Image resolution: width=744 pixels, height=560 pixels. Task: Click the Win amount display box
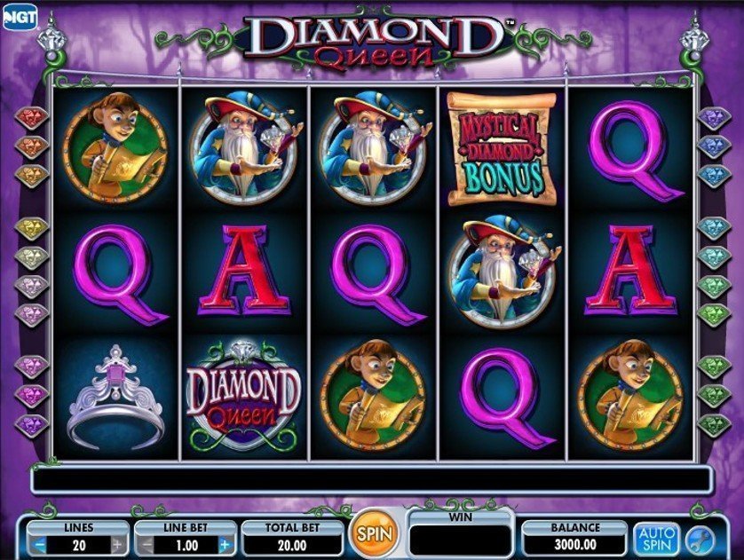(x=460, y=539)
